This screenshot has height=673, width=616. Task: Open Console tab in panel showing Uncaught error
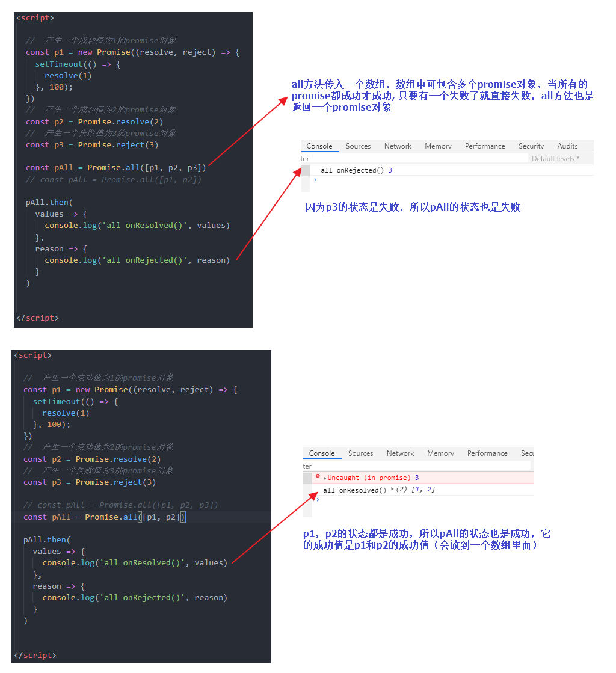321,453
